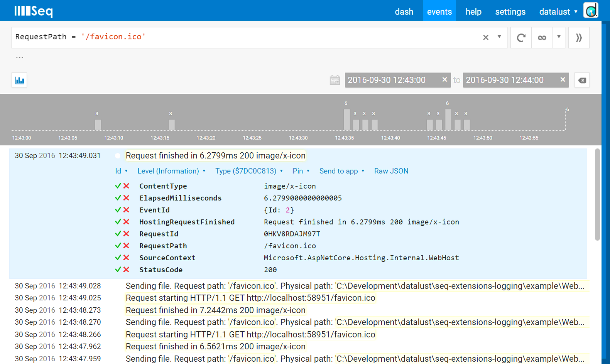This screenshot has height=364, width=610.
Task: Expand ellipsis below the query box
Action: 20,57
